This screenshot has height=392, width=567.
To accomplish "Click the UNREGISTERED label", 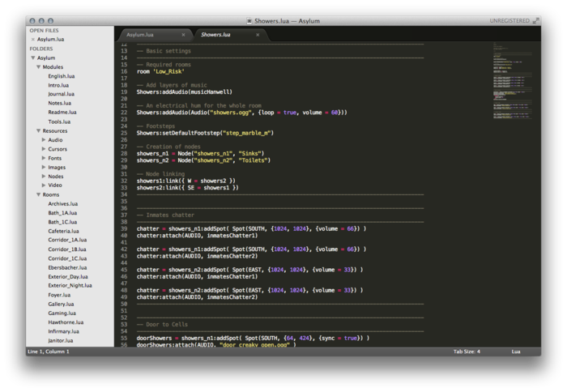I will point(509,21).
